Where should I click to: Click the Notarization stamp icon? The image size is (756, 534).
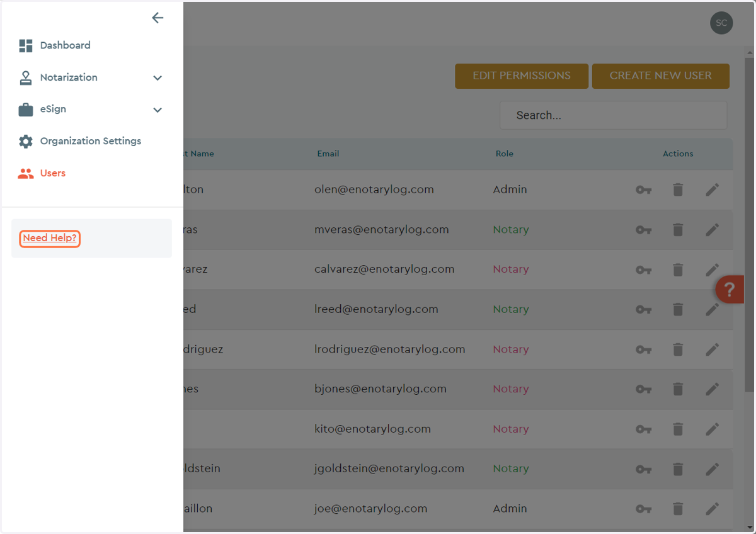pos(26,77)
